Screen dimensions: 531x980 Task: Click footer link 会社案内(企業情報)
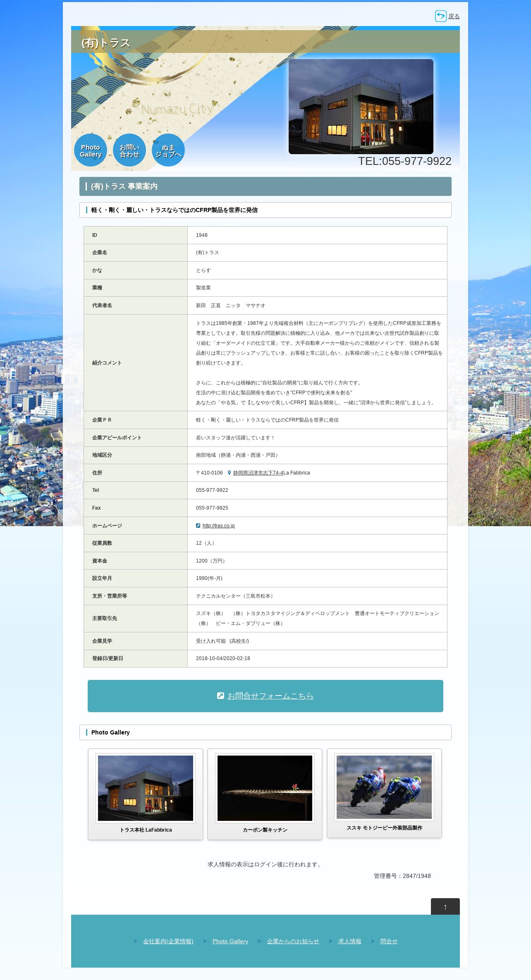168,941
